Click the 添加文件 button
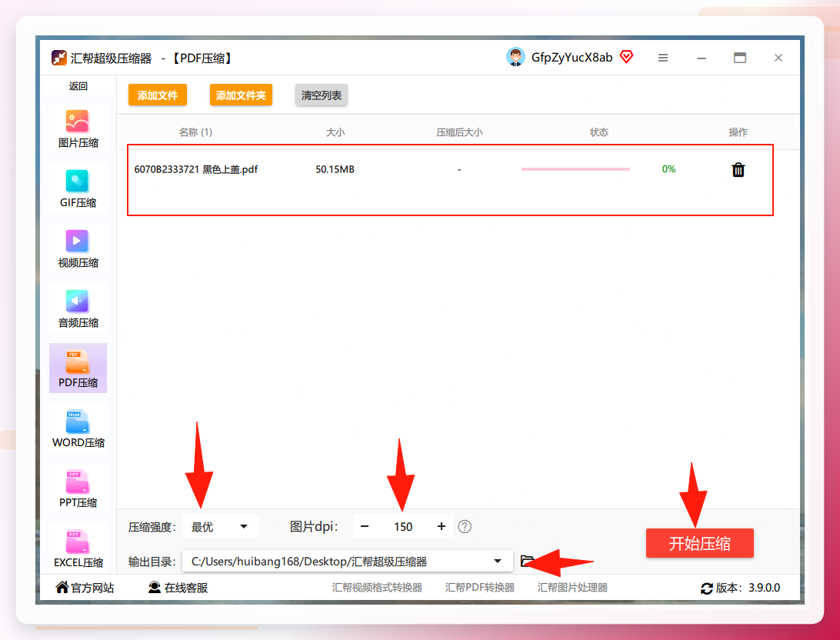This screenshot has width=840, height=640. tap(158, 95)
